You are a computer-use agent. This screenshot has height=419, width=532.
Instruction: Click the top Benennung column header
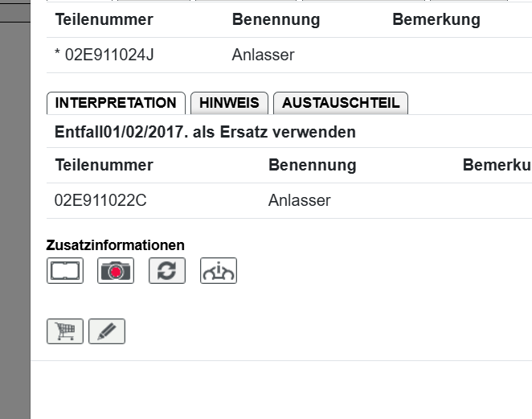276,20
